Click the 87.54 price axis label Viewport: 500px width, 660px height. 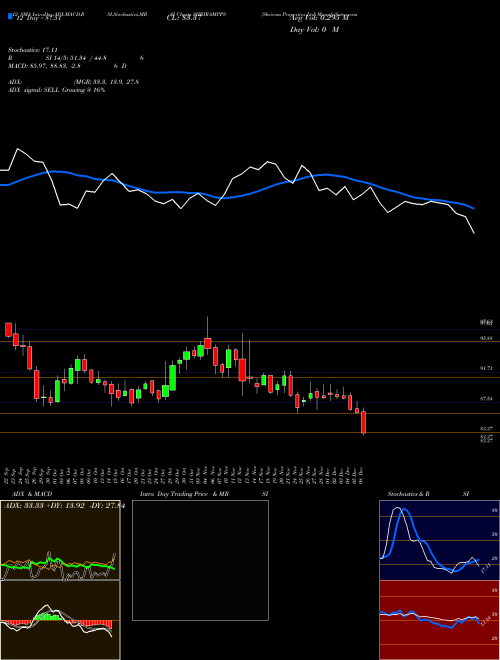point(486,398)
